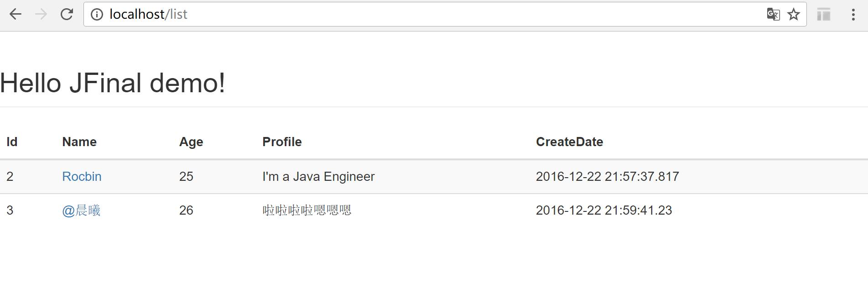Reload the page with the refresh icon

point(67,14)
